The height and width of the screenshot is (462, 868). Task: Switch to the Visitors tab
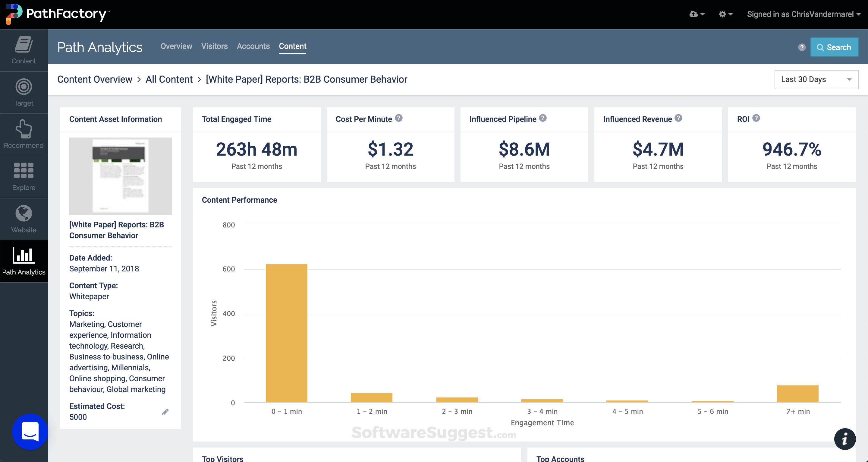215,46
